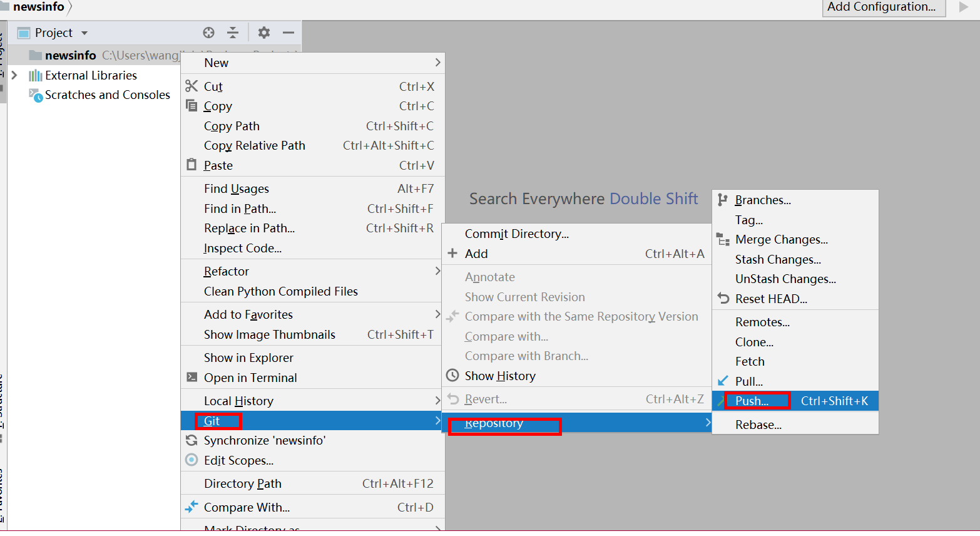
Task: Click the Reset HEAD undo icon
Action: (x=723, y=298)
